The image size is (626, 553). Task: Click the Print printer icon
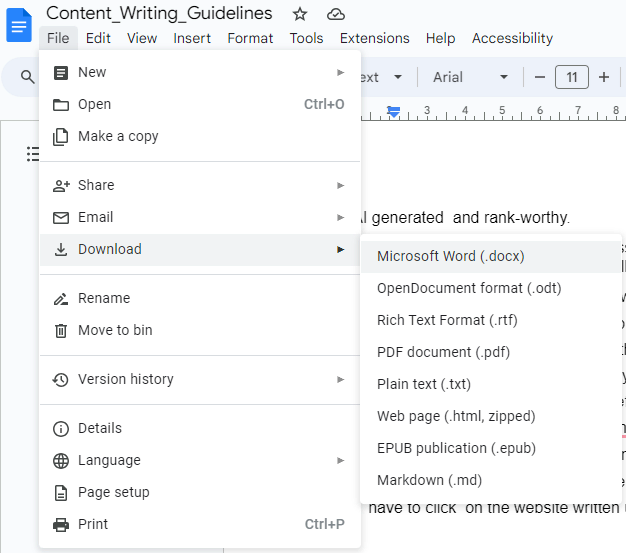click(x=61, y=525)
